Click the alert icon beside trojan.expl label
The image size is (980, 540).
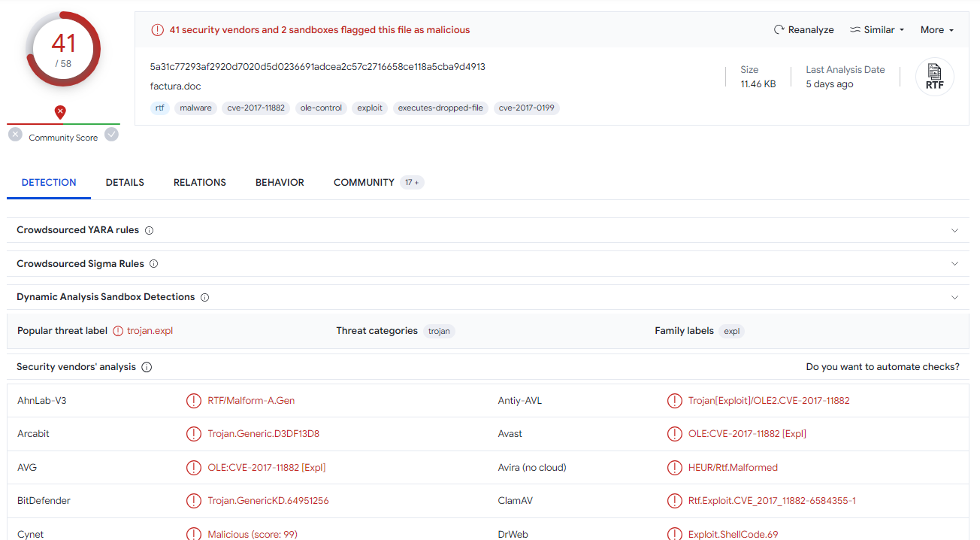pos(118,331)
